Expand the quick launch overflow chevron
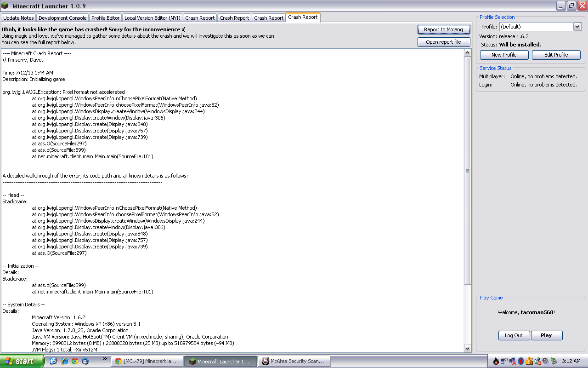Screen dimensions: 588x368 (105, 359)
